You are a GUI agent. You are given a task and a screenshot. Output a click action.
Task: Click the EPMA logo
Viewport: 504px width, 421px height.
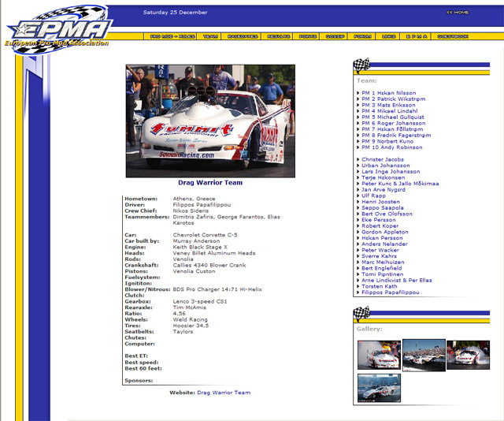[x=60, y=28]
